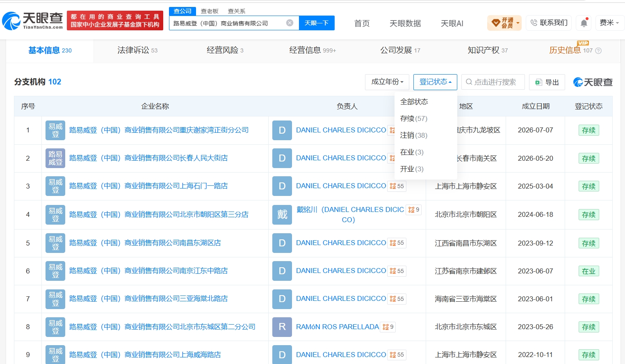Open the 上海石门一路店 branch link
This screenshot has height=364, width=625.
148,186
